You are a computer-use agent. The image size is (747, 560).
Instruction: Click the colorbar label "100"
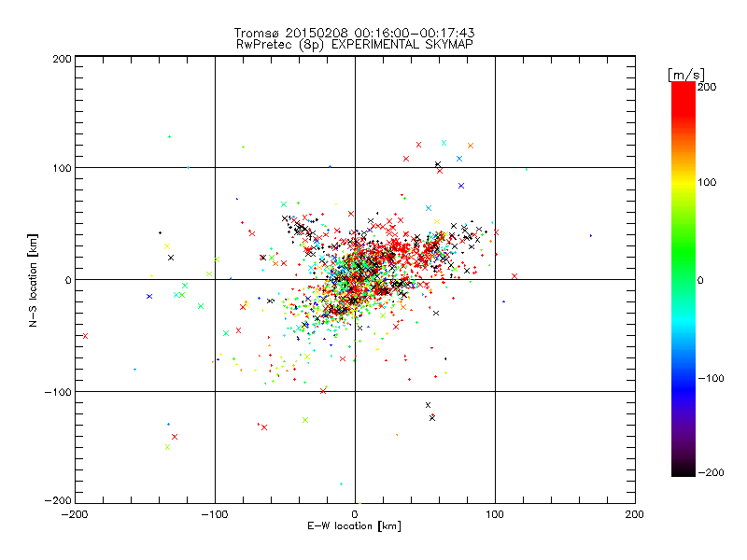pyautogui.click(x=707, y=182)
